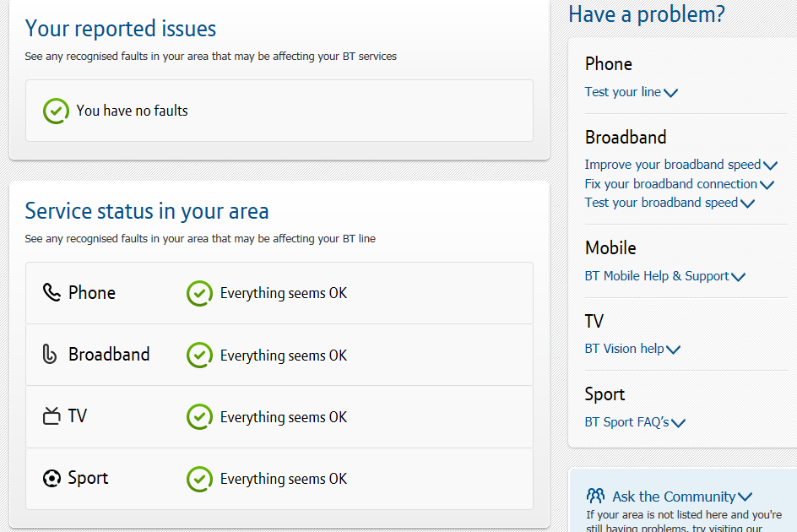Open 'Fix your broadband connection' link

(x=671, y=184)
